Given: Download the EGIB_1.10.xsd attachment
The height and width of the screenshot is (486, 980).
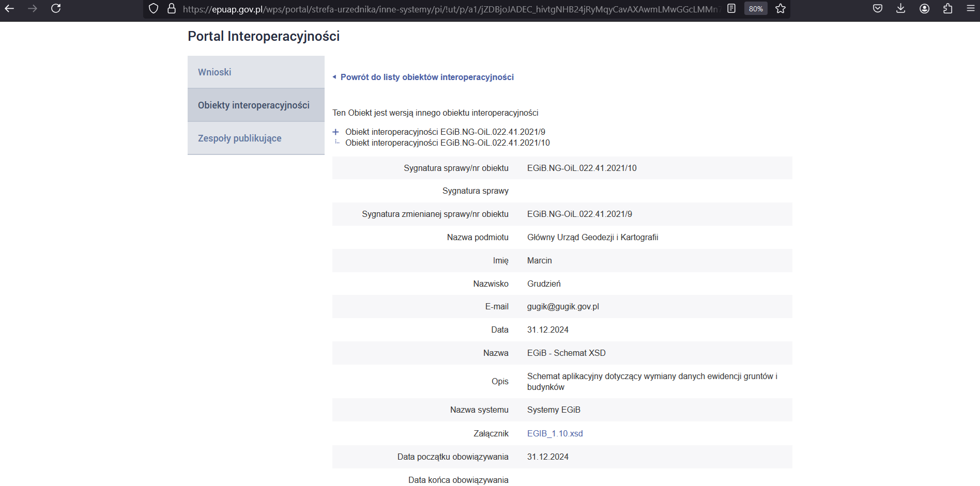Looking at the screenshot, I should pyautogui.click(x=555, y=434).
